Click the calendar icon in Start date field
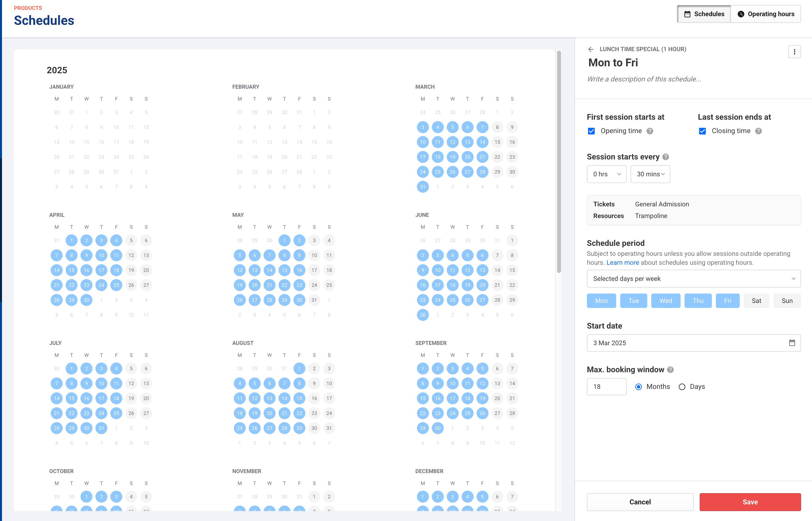812x521 pixels. [792, 343]
